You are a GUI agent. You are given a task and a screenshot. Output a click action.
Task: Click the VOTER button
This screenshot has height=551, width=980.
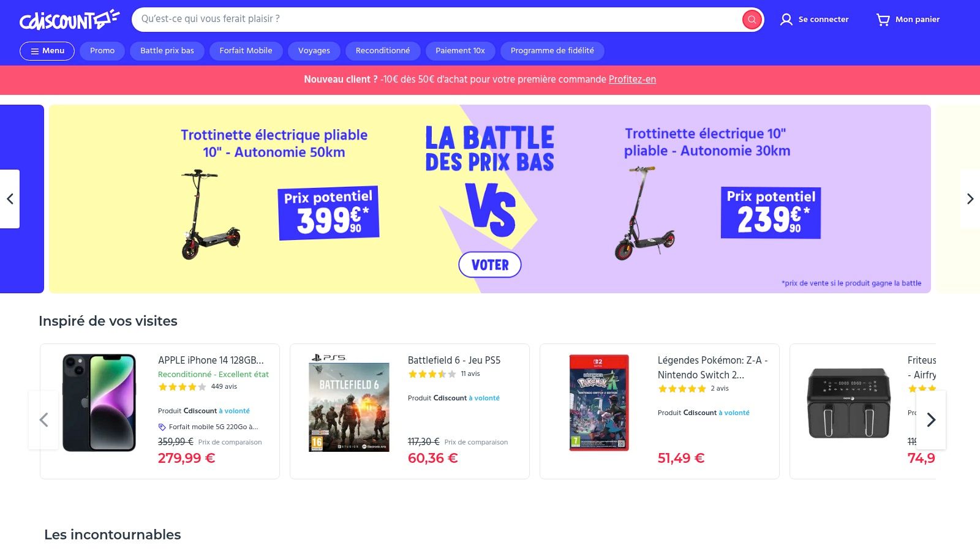(490, 265)
